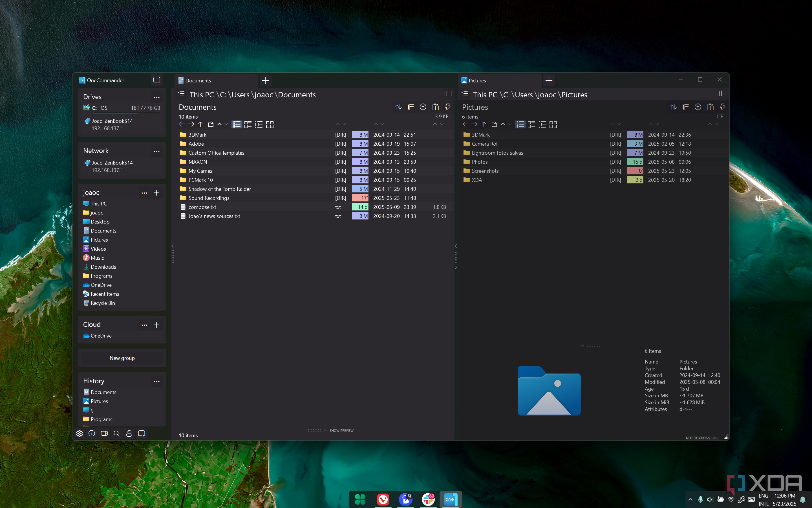Image resolution: width=812 pixels, height=508 pixels.
Task: Open History group three-dot menu
Action: [157, 381]
